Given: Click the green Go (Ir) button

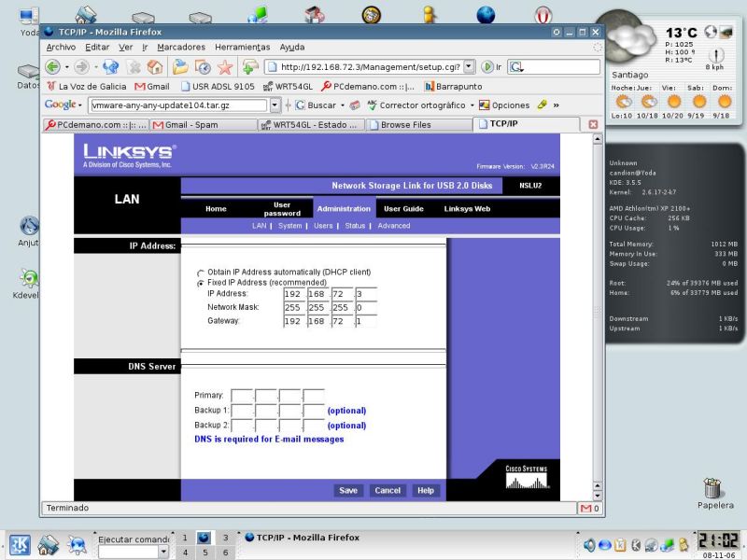Looking at the screenshot, I should 491,67.
